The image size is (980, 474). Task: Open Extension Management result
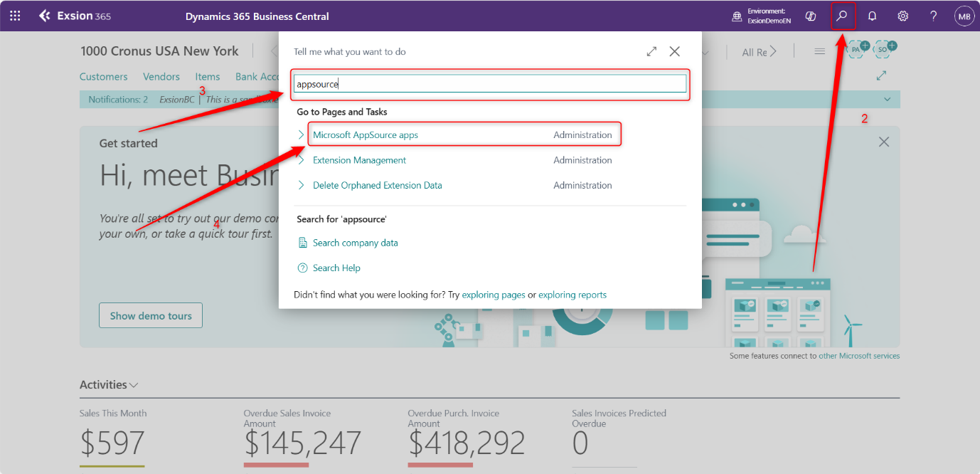point(360,160)
